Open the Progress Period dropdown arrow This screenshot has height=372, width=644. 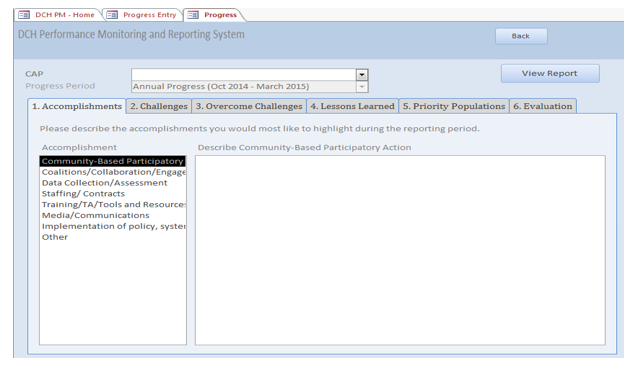click(361, 87)
